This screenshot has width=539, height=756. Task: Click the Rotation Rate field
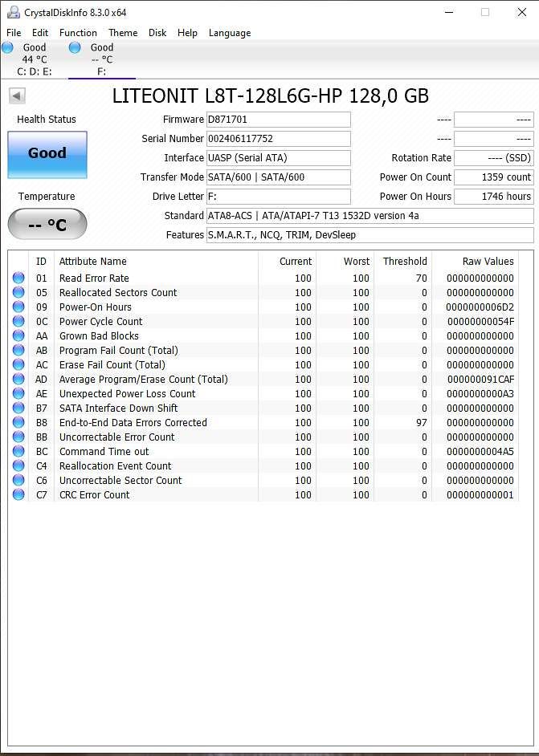pos(494,158)
